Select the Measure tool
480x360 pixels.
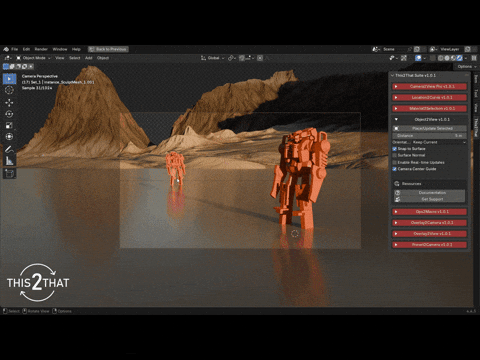point(9,161)
